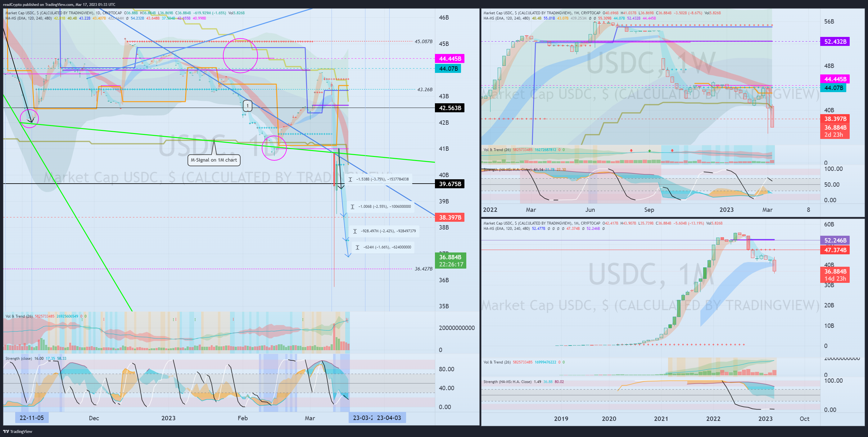The height and width of the screenshot is (437, 868).
Task: Click the monthly '36.884B 14d 23h' price label
Action: pyautogui.click(x=835, y=275)
